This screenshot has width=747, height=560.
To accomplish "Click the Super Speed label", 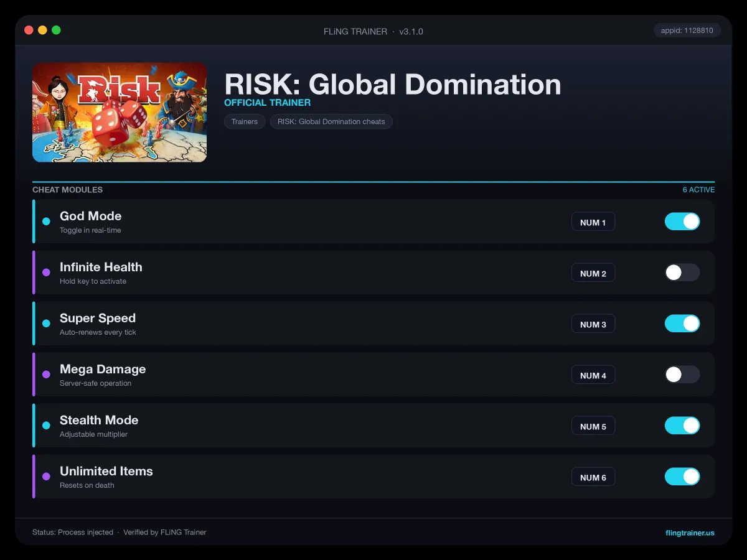I will [x=98, y=318].
